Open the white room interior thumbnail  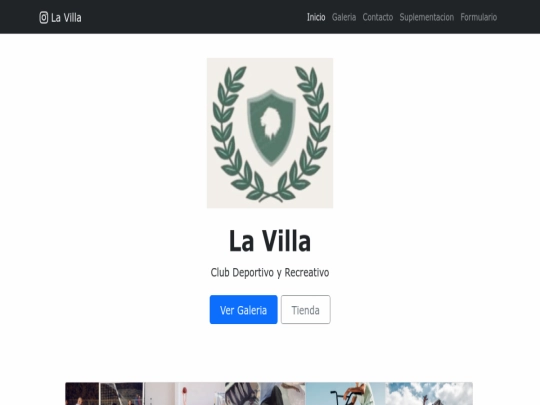184,394
